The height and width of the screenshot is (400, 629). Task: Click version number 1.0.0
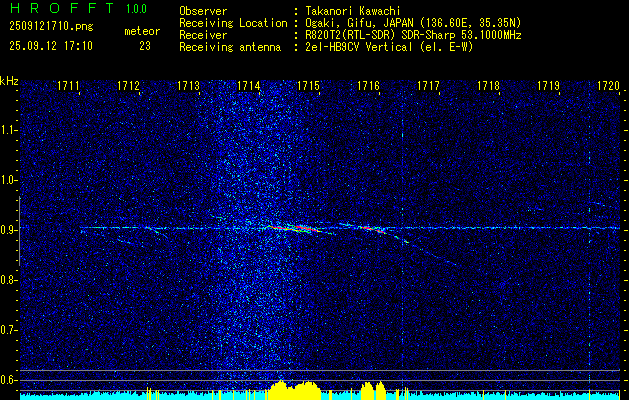pos(136,9)
